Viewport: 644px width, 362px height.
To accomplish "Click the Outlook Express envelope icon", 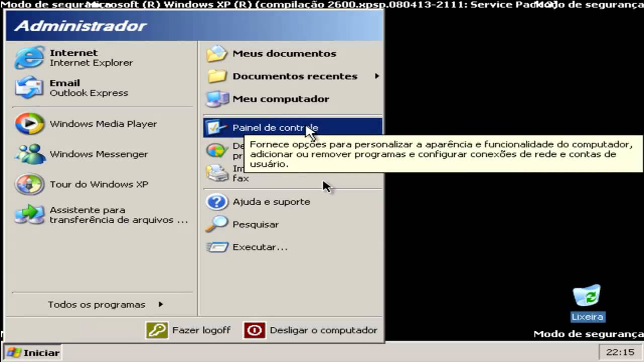I will point(29,88).
